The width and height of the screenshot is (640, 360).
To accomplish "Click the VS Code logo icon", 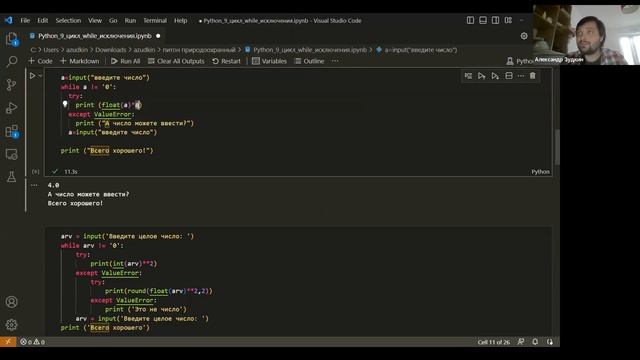I will (9, 20).
